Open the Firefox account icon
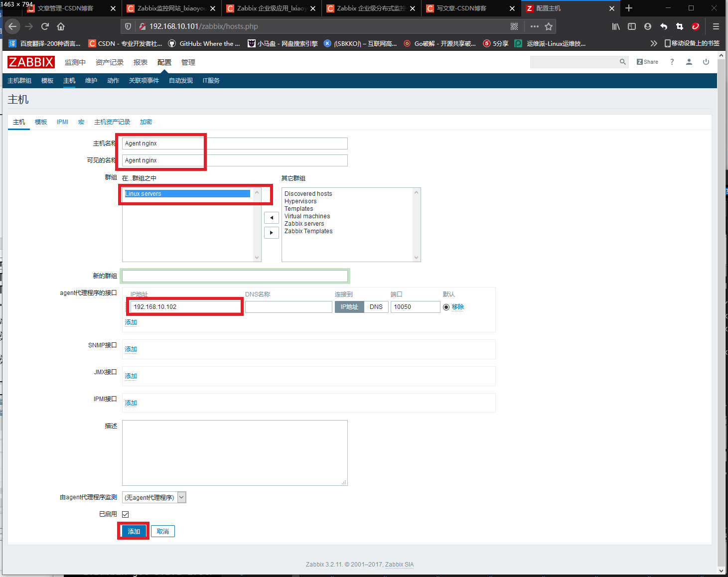 (648, 26)
